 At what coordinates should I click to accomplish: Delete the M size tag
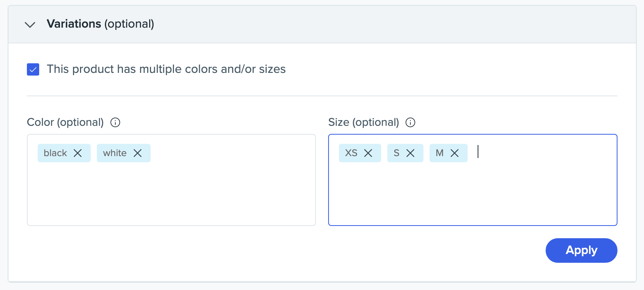coord(455,153)
